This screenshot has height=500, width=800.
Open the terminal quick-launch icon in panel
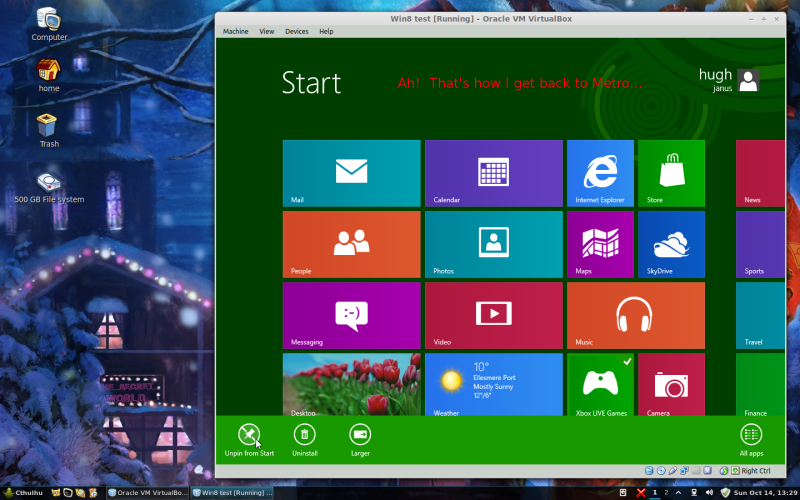(x=67, y=492)
